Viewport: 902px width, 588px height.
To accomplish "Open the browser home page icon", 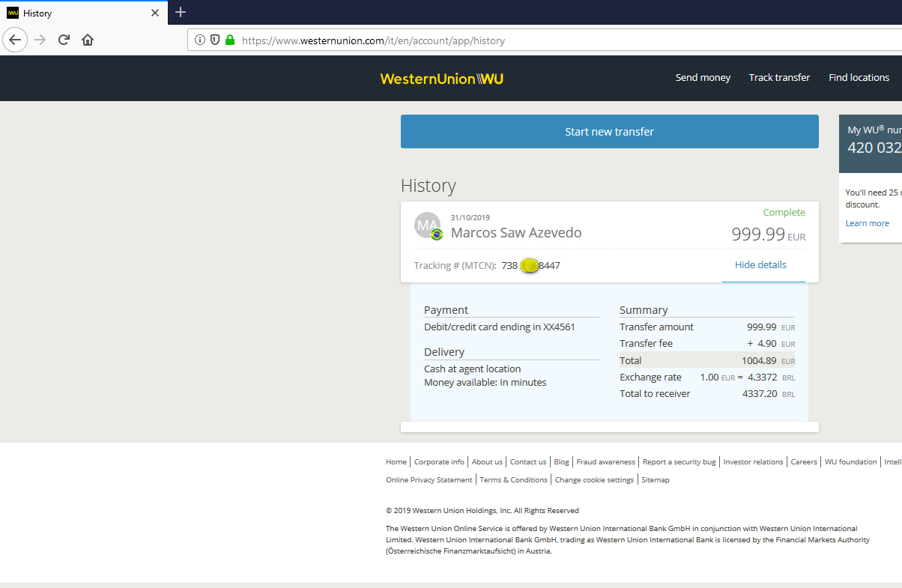I will coord(87,40).
